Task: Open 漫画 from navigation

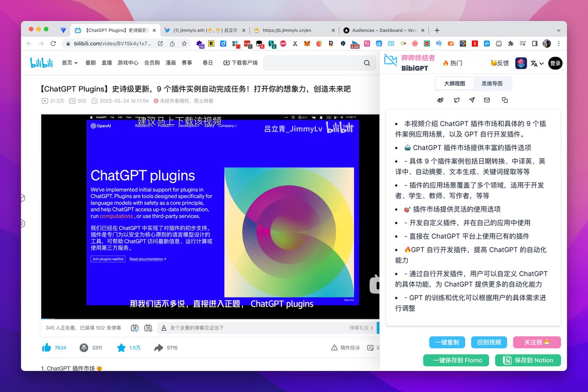Action: (x=171, y=63)
